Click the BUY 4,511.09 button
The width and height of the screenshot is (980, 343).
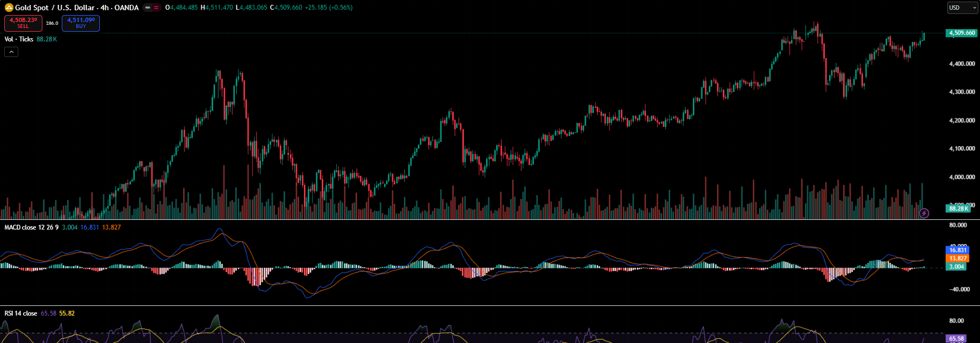point(81,23)
